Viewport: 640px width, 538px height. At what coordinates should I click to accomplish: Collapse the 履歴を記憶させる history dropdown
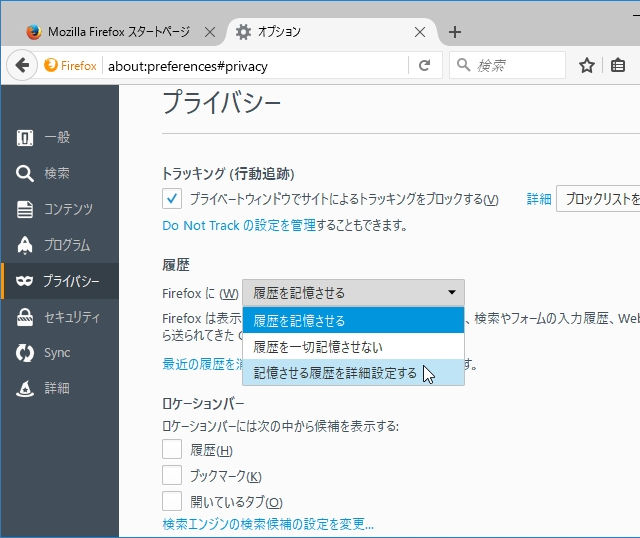[x=353, y=293]
